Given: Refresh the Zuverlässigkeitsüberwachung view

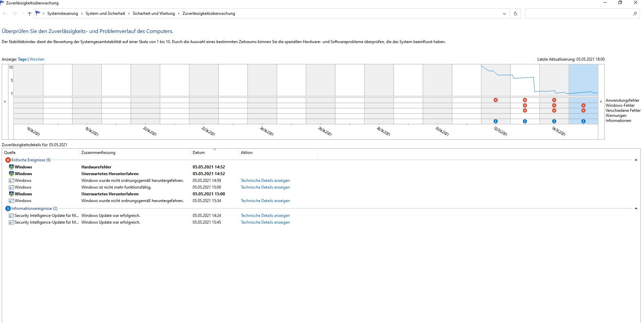Looking at the screenshot, I should (x=515, y=13).
